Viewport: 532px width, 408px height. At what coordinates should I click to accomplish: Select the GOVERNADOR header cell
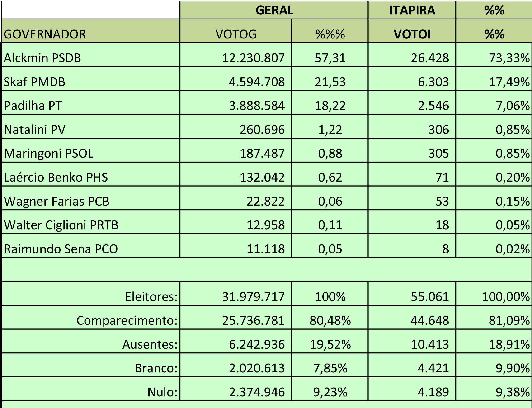click(91, 31)
